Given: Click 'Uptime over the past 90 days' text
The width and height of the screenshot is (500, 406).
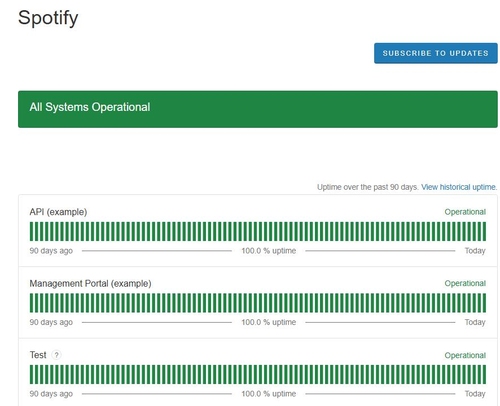Looking at the screenshot, I should (368, 187).
